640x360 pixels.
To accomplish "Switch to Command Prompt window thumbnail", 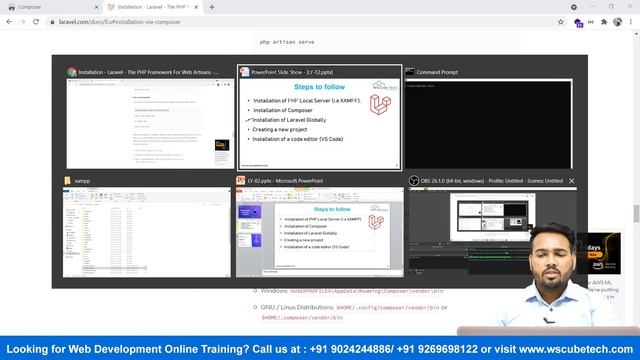I will pos(489,124).
